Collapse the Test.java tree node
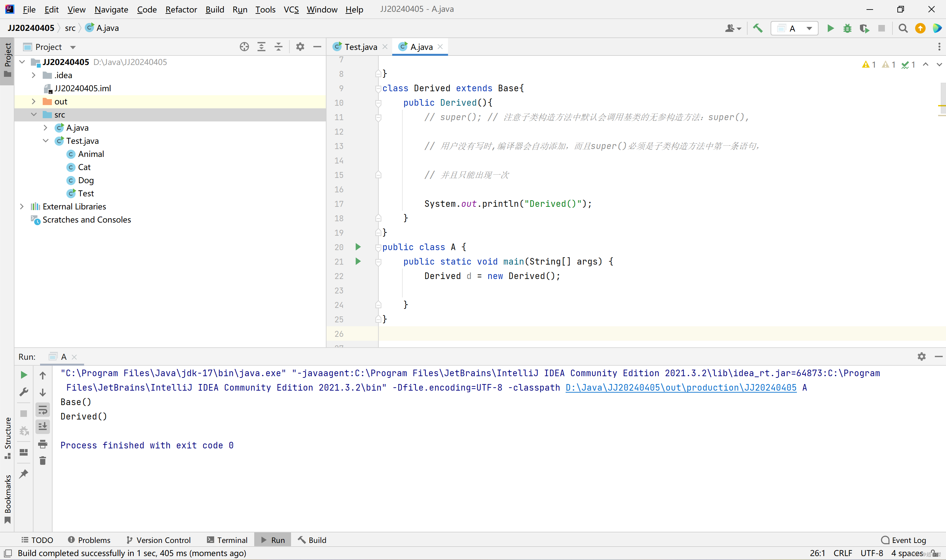 tap(46, 141)
